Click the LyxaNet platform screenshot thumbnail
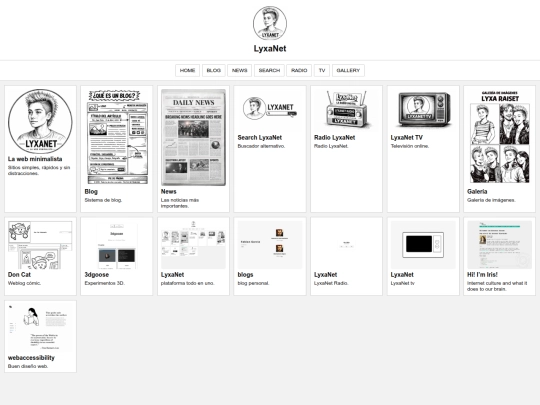 pos(193,245)
